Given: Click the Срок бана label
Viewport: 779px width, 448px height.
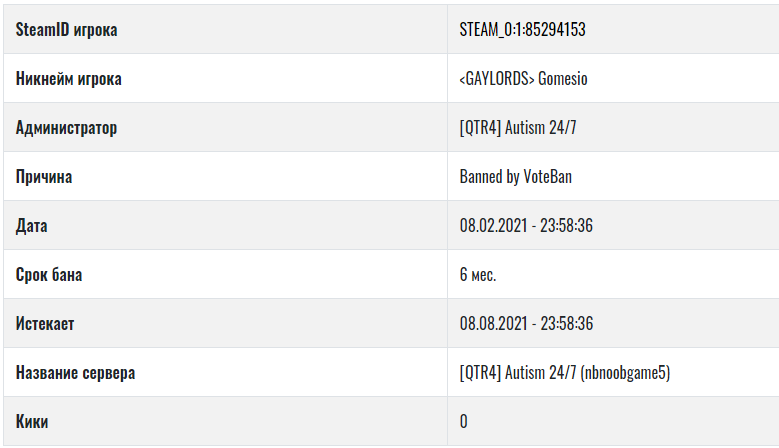Looking at the screenshot, I should (49, 275).
